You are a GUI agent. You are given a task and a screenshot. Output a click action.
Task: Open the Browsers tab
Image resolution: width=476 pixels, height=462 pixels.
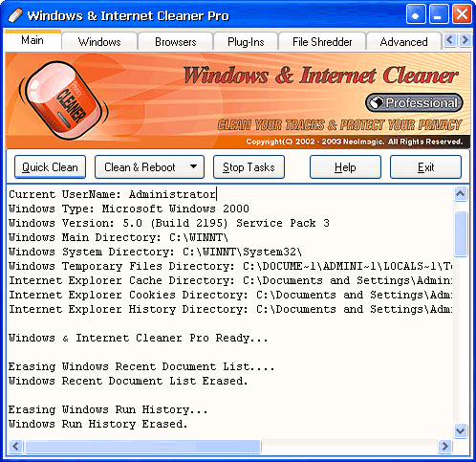tap(176, 42)
